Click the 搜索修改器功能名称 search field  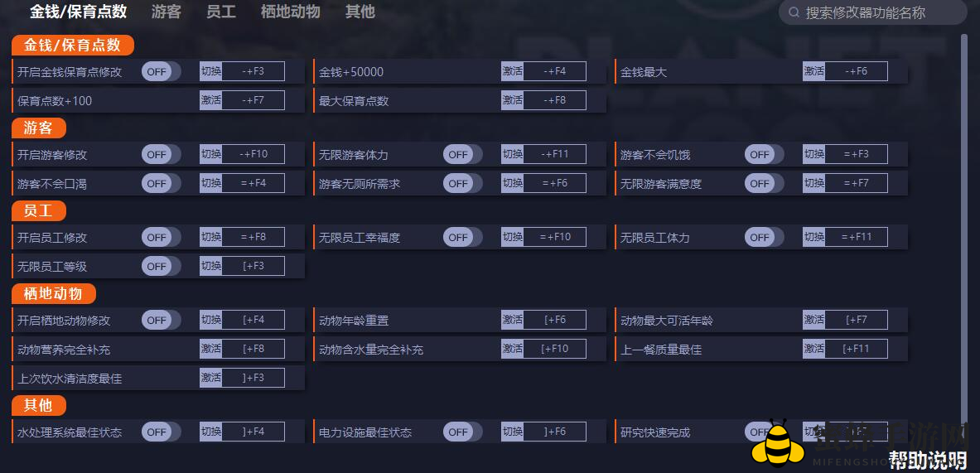[873, 12]
